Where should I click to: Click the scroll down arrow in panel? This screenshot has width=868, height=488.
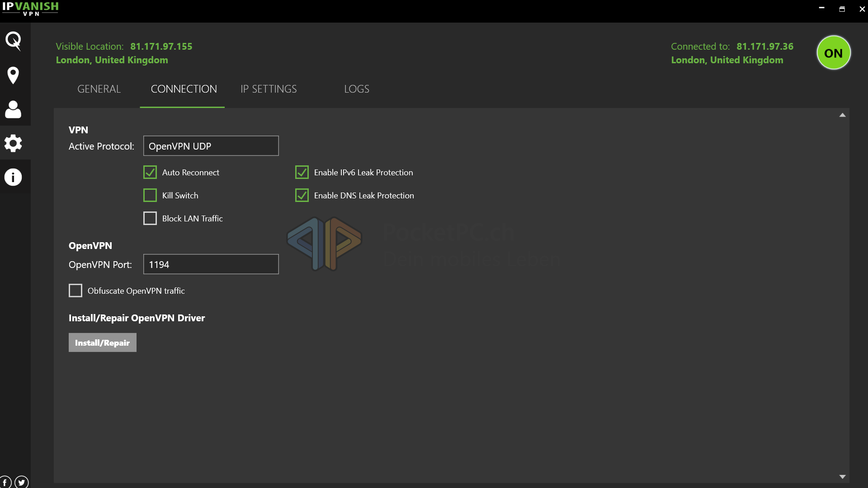(x=842, y=477)
